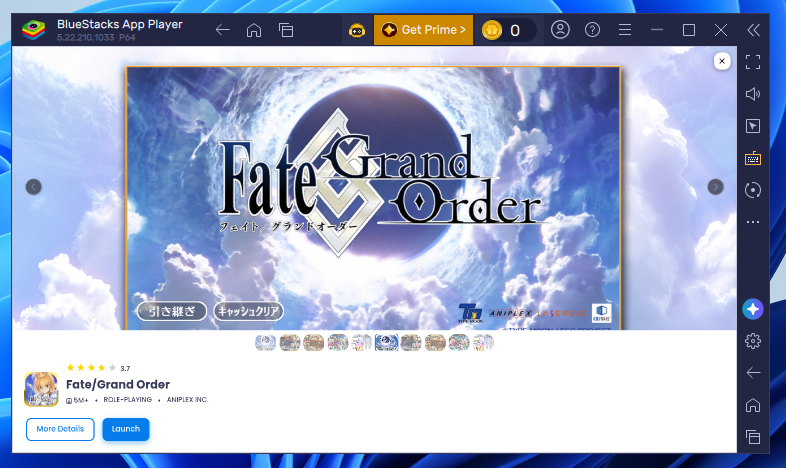Click the More Details button
Screen dimensions: 786x468
60,429
